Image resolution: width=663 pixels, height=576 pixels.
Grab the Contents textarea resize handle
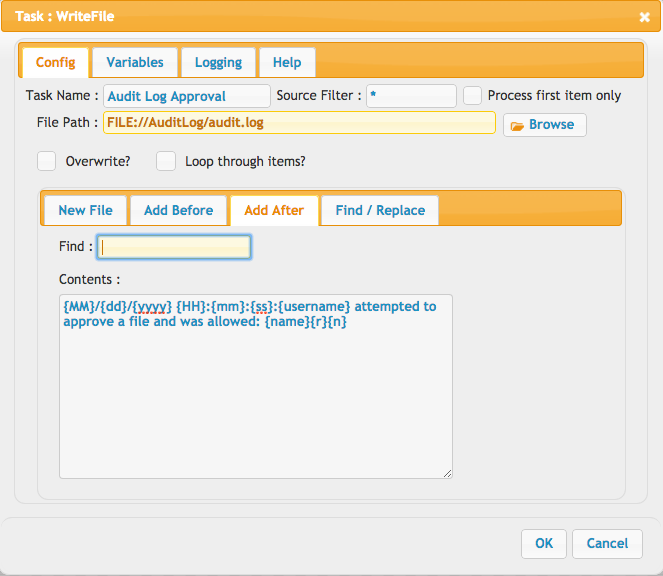(447, 474)
